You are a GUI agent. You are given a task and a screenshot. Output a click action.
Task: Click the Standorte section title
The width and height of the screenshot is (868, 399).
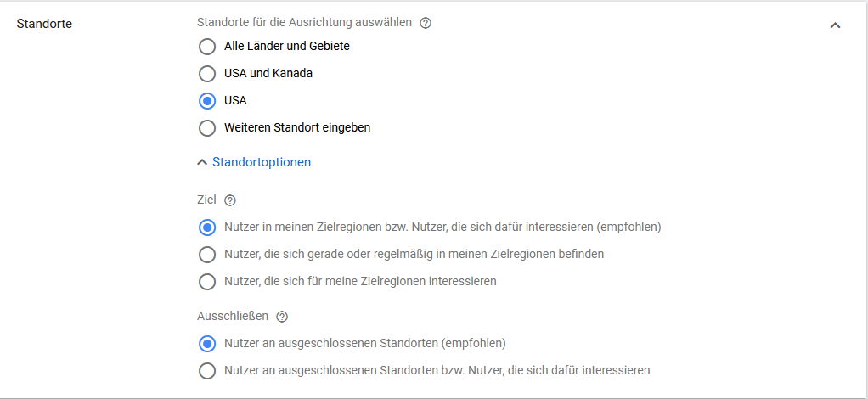[x=44, y=24]
